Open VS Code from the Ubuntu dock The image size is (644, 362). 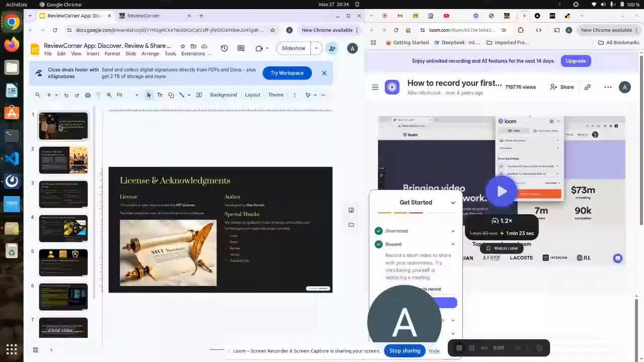coord(12,158)
